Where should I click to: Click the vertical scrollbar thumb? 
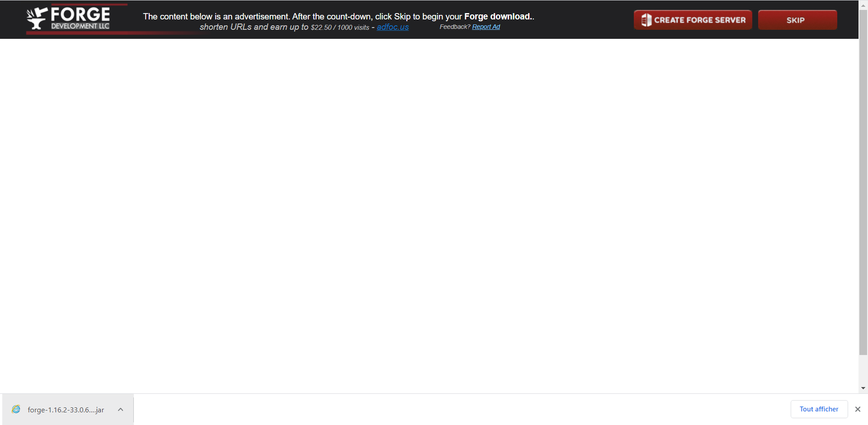(x=863, y=181)
